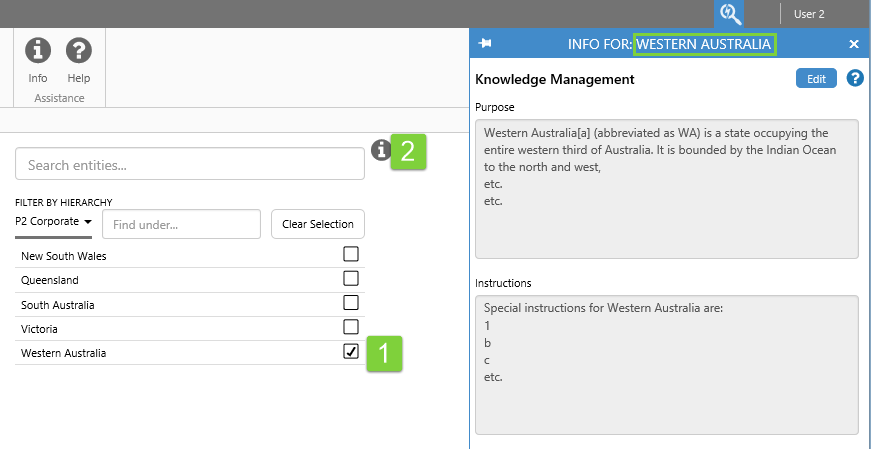Click the Find under text field
The height and width of the screenshot is (449, 871).
[181, 224]
